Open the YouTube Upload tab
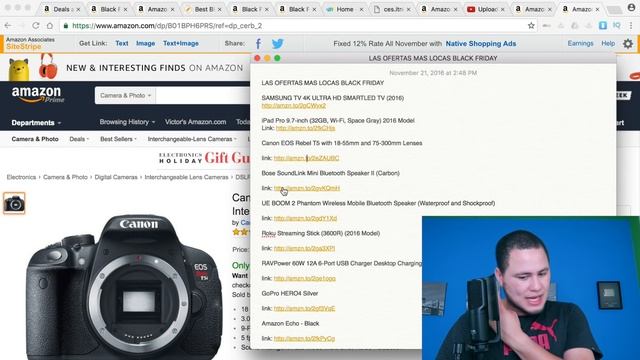This screenshot has height=360, width=640. coord(486,9)
